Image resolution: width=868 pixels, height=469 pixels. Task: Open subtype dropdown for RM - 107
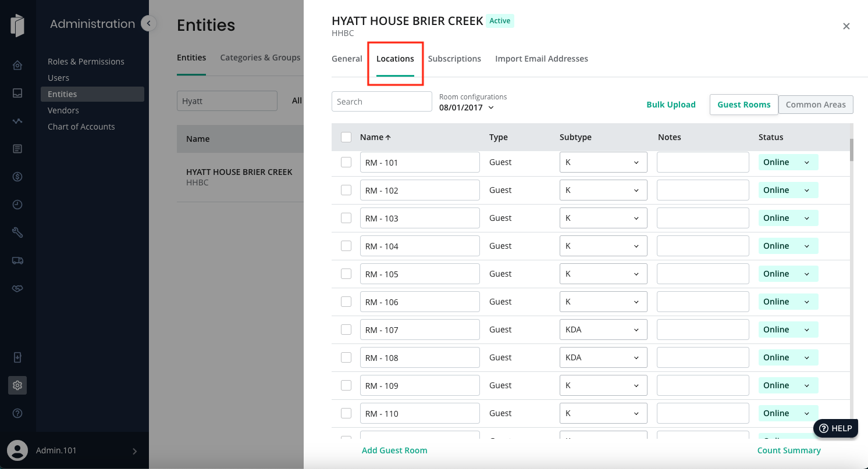(x=603, y=330)
